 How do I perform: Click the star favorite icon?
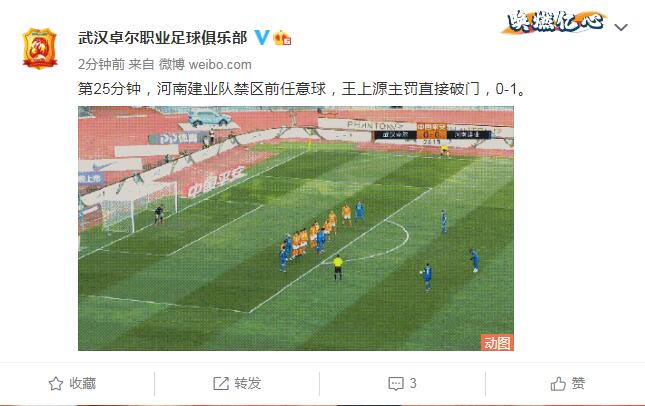pyautogui.click(x=56, y=383)
